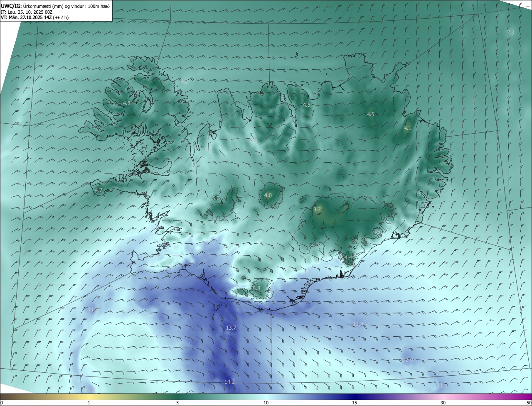The width and height of the screenshot is (532, 406).
Task: Select the 1 tick on the colour scale
Action: (89, 403)
